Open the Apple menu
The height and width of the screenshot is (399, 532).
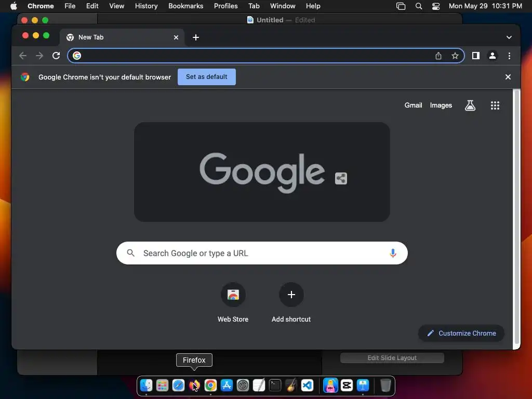tap(14, 6)
